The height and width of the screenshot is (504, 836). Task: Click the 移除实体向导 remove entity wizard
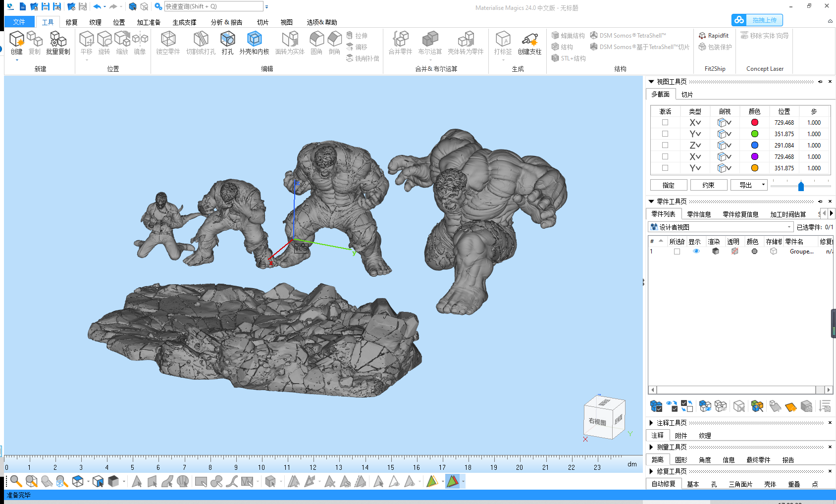point(765,36)
